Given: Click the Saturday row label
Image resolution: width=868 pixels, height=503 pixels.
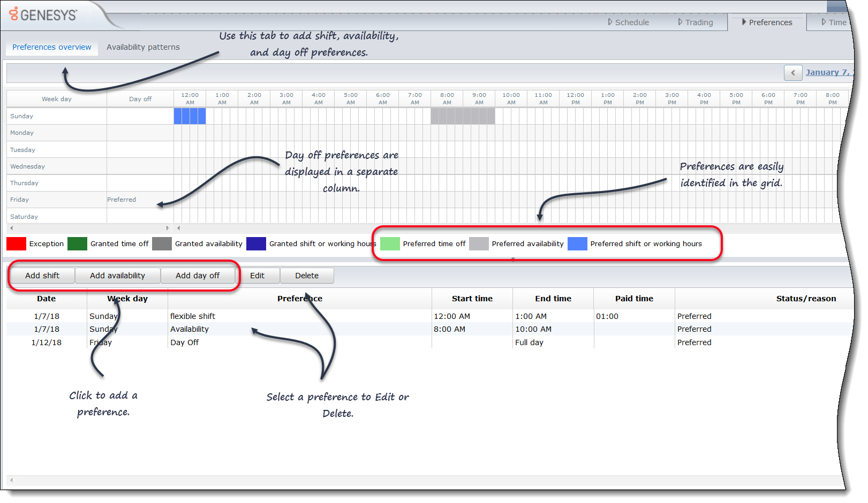Looking at the screenshot, I should point(24,217).
